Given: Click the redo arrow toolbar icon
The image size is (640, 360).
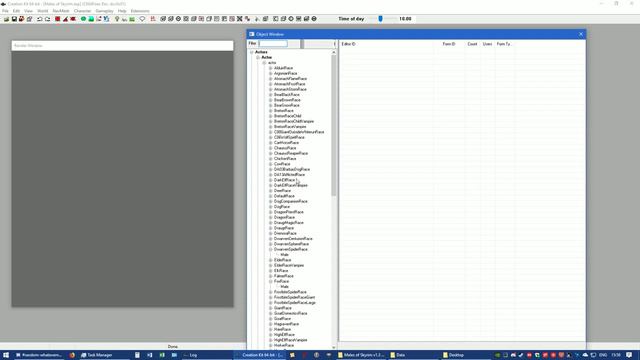Looking at the screenshot, I should tap(47, 19).
